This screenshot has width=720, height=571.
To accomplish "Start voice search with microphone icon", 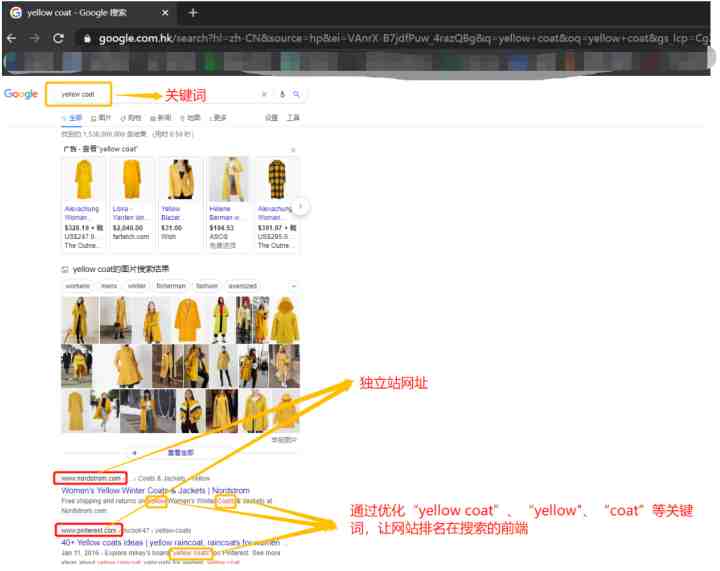I will 282,94.
